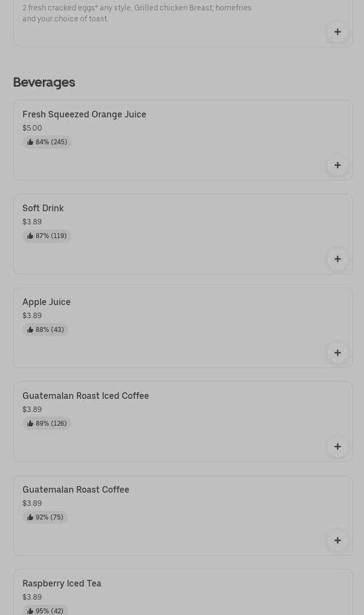The height and width of the screenshot is (615, 364).
Task: Click the 89% (126) like rating
Action: pyautogui.click(x=47, y=423)
